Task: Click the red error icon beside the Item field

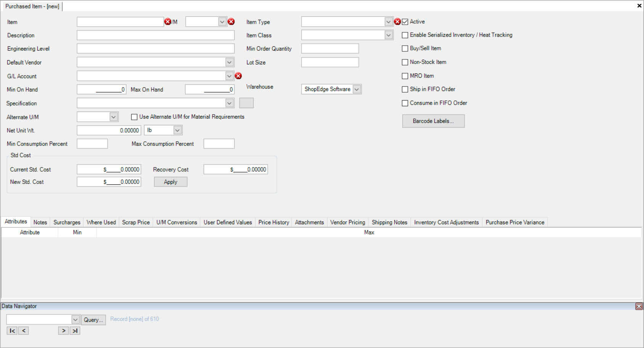Action: [168, 22]
